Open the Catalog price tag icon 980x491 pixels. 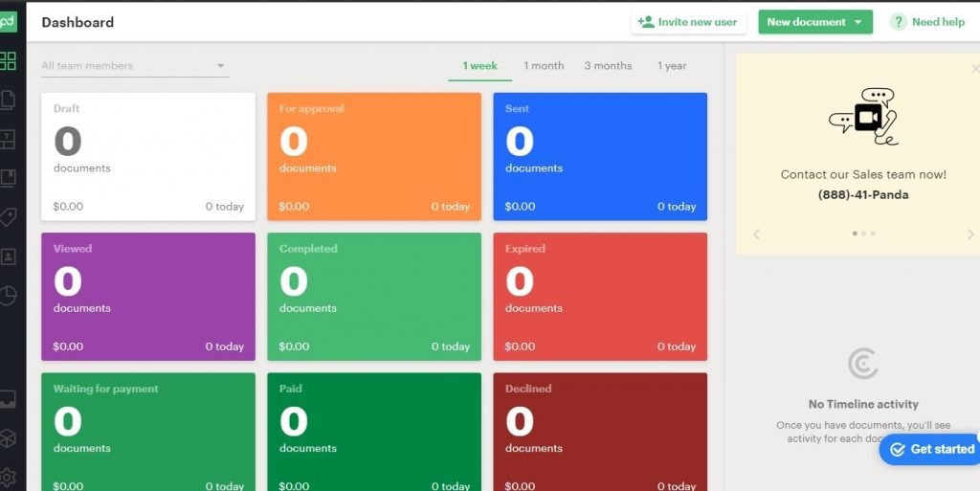9,217
